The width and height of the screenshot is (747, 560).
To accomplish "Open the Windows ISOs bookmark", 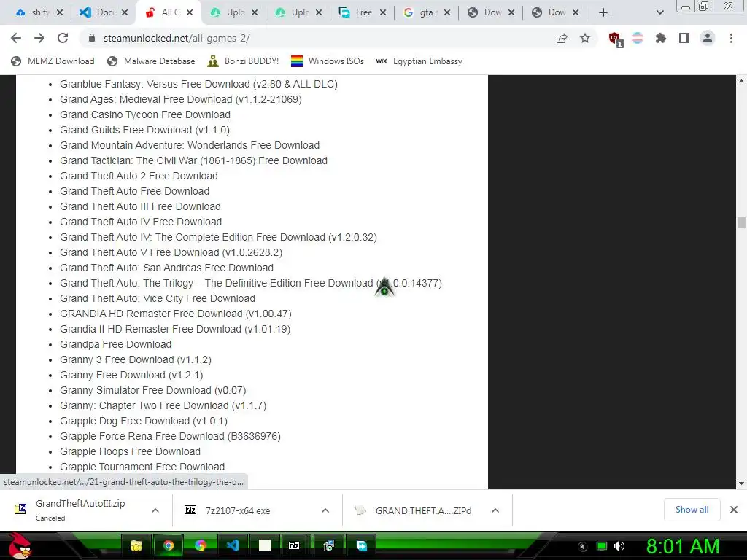I will point(328,61).
